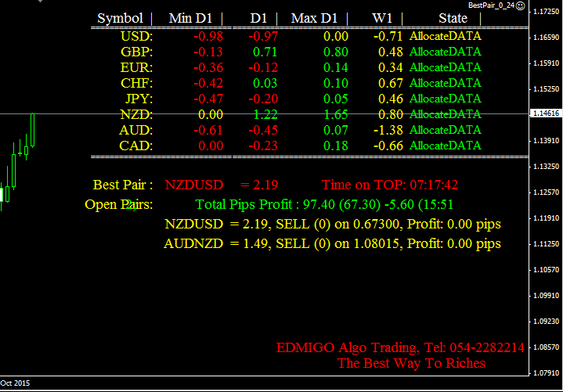Click CAD Max D1 value 0.18

pyautogui.click(x=336, y=146)
